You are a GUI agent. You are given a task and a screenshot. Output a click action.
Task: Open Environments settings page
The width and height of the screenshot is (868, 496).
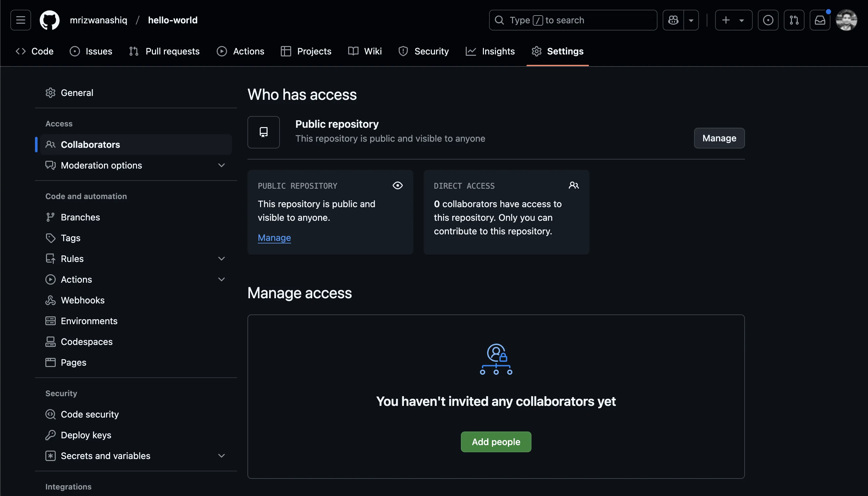pos(136,321)
